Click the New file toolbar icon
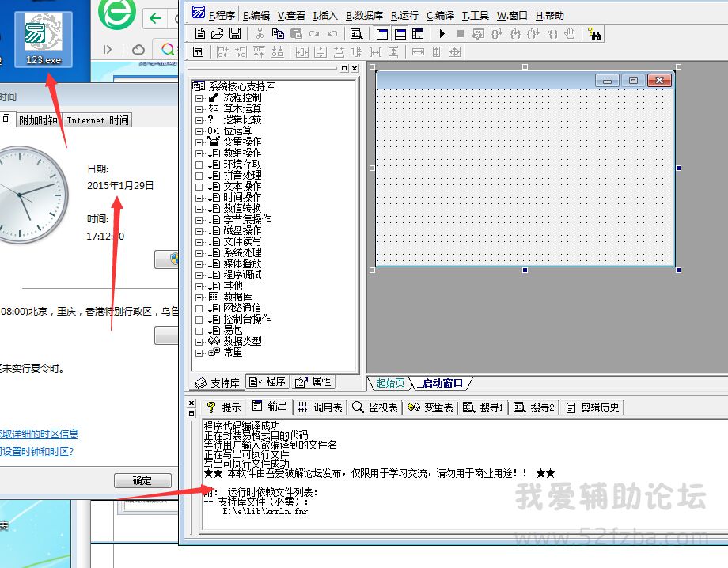728x568 pixels. pos(199,33)
